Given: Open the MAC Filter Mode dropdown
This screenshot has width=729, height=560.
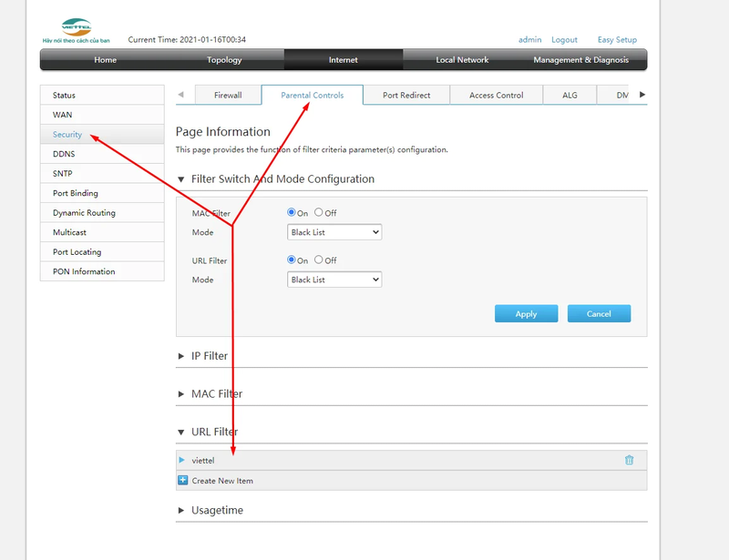Looking at the screenshot, I should [x=334, y=232].
